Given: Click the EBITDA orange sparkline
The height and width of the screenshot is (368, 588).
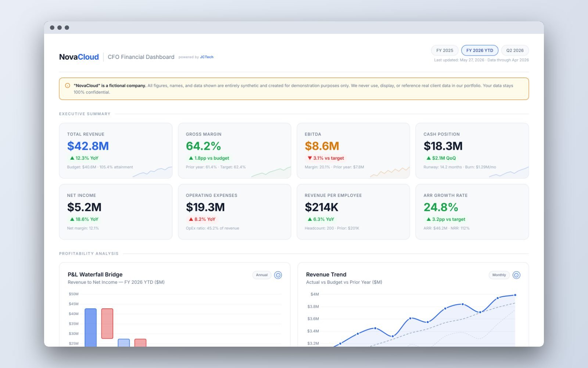Looking at the screenshot, I should [x=390, y=171].
